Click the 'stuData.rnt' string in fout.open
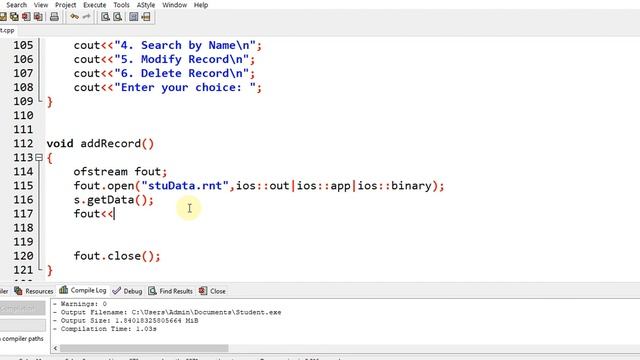The image size is (640, 360). tap(184, 186)
